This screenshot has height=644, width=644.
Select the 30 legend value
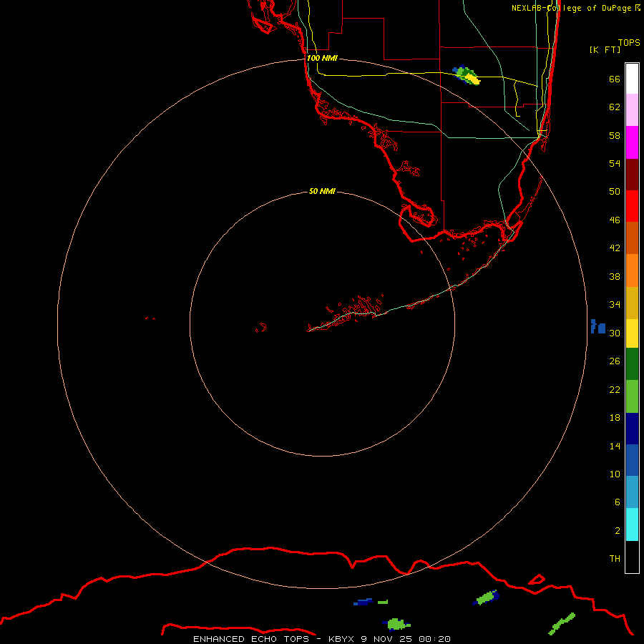(615, 333)
